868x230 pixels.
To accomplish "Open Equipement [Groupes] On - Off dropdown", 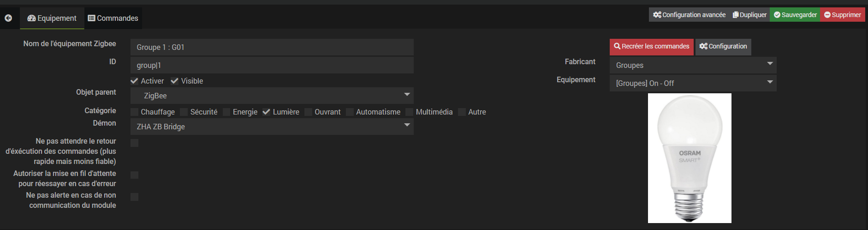I will tap(693, 83).
